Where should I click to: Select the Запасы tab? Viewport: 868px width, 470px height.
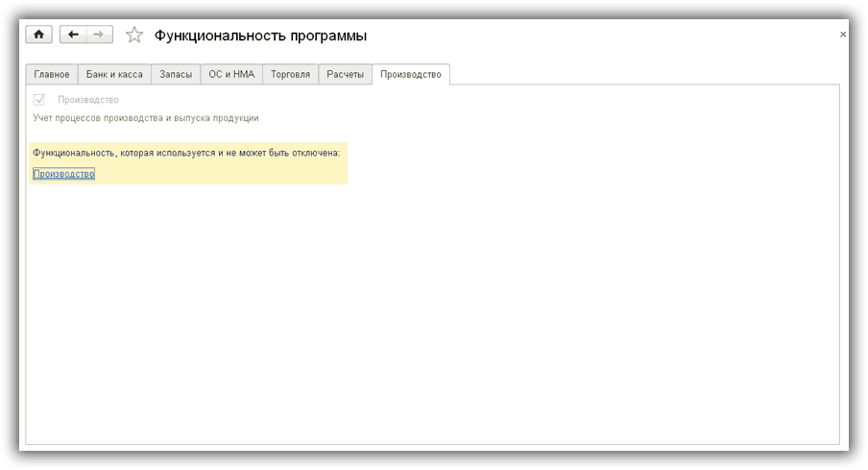pos(176,74)
